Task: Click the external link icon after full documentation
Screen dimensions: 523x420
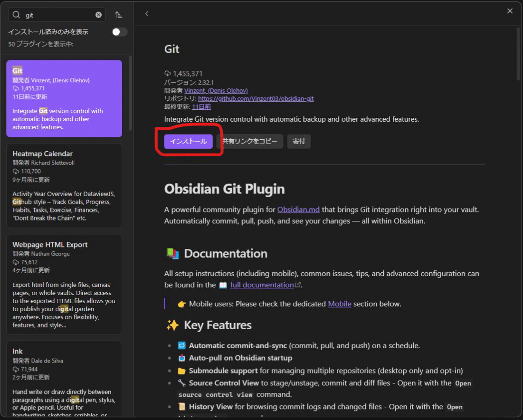Action: [x=298, y=285]
